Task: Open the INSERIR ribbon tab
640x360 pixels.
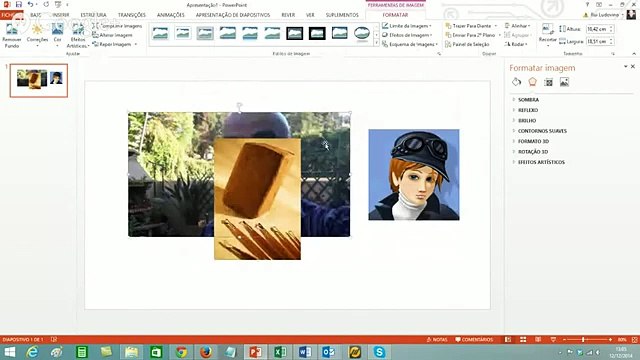Action: (61, 15)
